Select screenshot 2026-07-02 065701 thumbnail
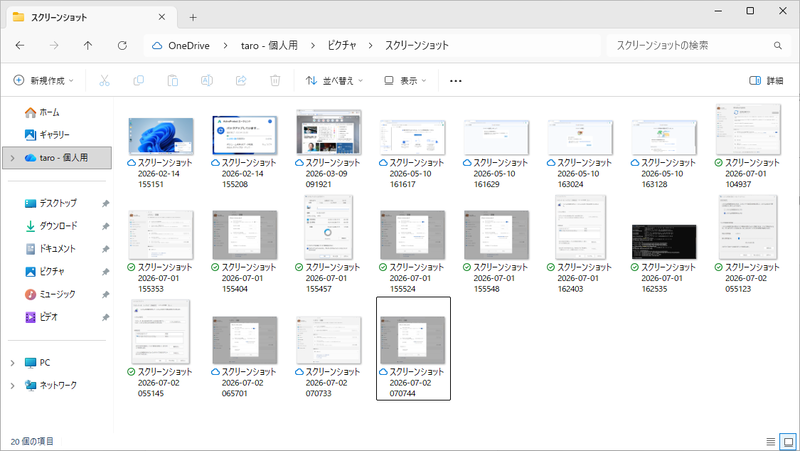Viewport: 800px width, 451px height. pos(245,340)
